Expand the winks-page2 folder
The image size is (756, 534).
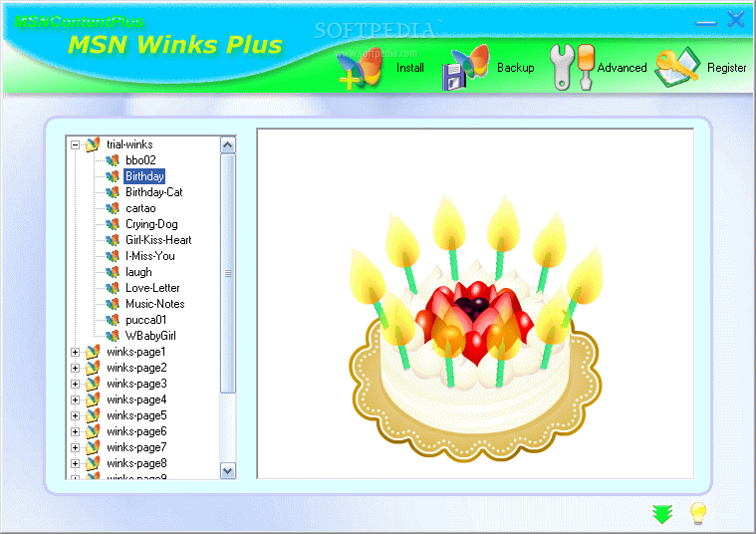75,368
